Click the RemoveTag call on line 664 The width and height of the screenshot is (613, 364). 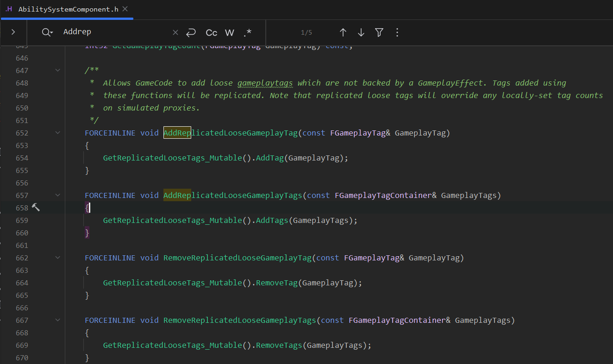click(x=277, y=283)
